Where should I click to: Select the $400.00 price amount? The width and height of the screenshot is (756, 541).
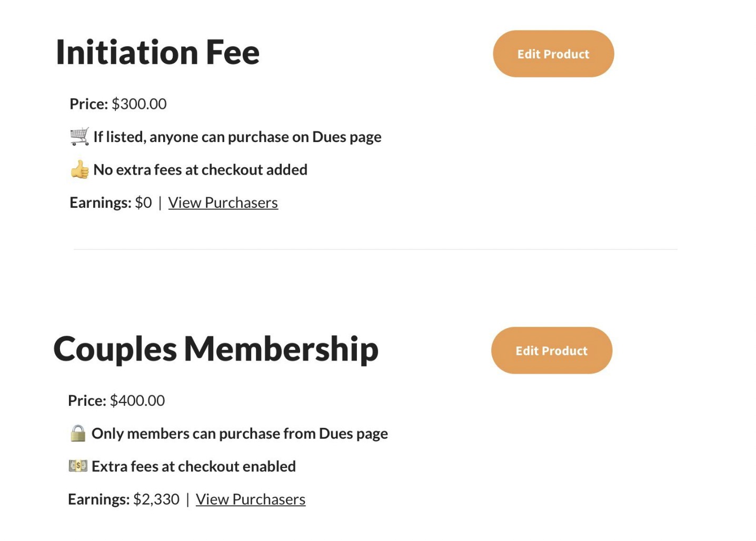point(137,401)
